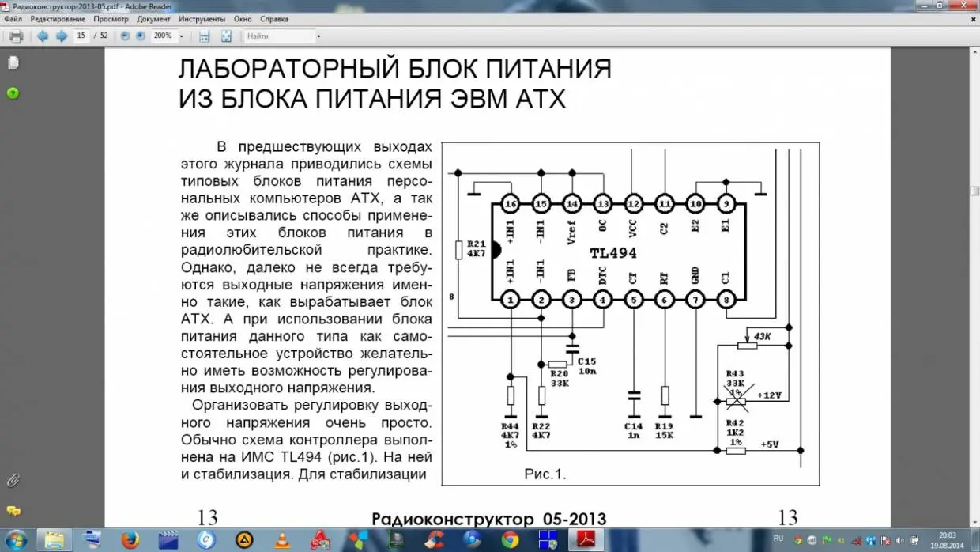This screenshot has height=552, width=980.
Task: Open the Attachments paperclip panel
Action: (13, 480)
